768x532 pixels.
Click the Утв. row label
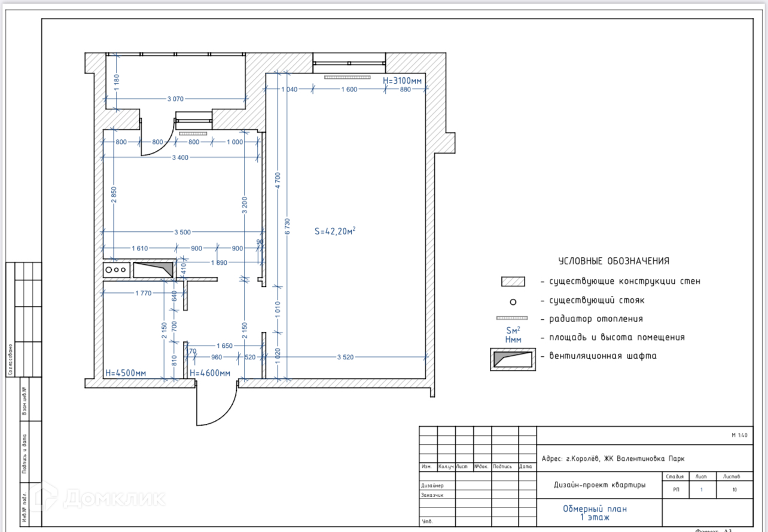(427, 521)
